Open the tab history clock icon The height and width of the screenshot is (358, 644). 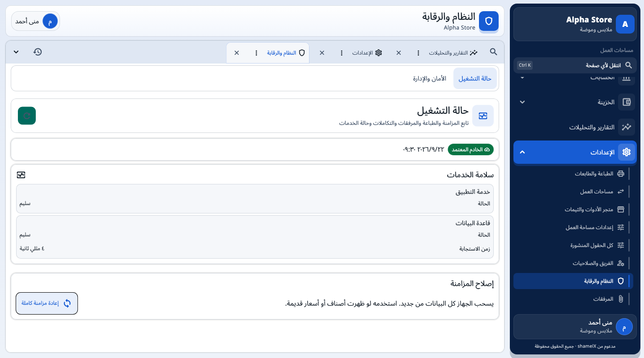38,52
